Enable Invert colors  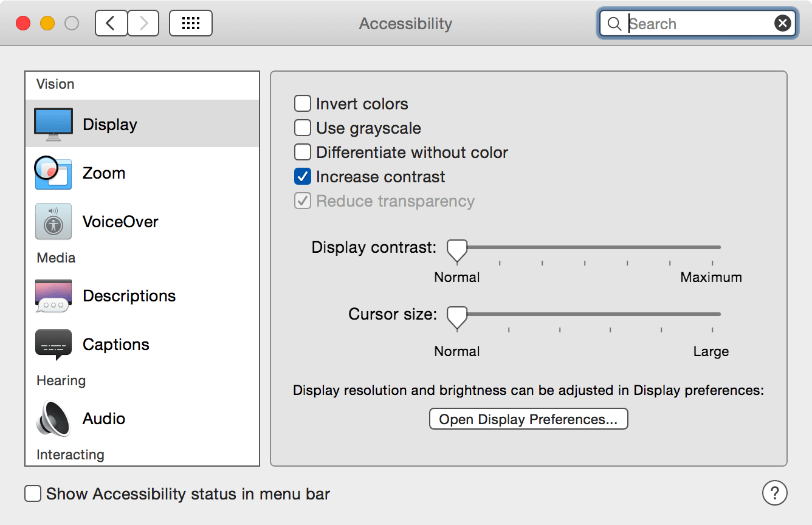[302, 103]
